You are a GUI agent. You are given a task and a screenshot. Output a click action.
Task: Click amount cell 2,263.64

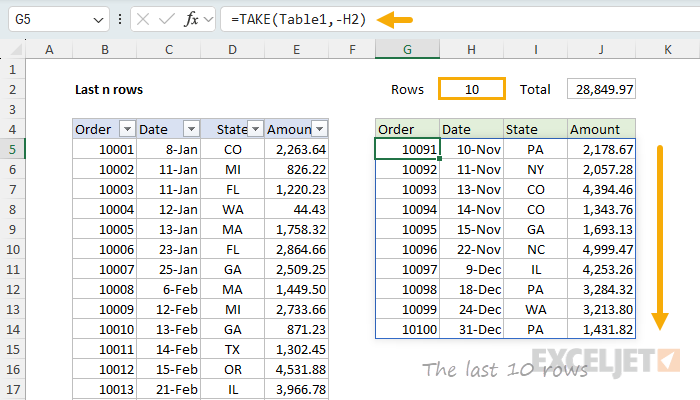296,150
